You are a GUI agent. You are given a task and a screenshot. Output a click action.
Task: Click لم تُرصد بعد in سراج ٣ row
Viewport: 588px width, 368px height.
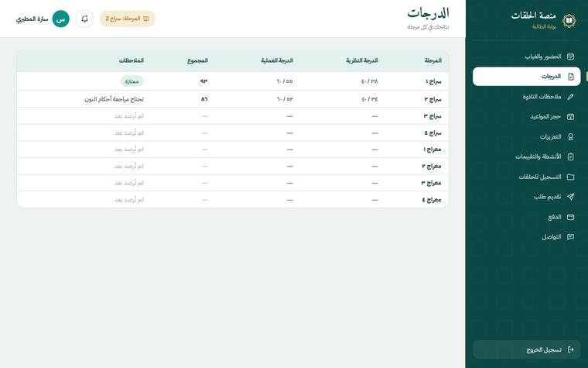tap(129, 116)
